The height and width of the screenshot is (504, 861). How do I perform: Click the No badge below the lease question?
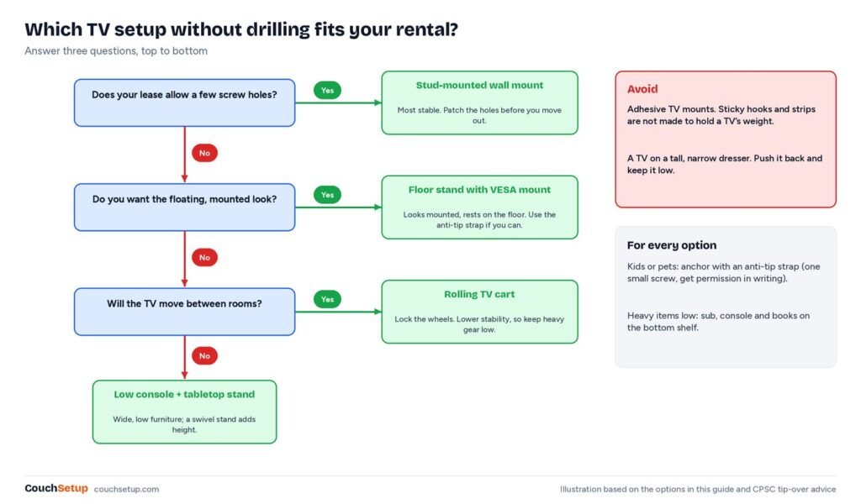pos(205,153)
